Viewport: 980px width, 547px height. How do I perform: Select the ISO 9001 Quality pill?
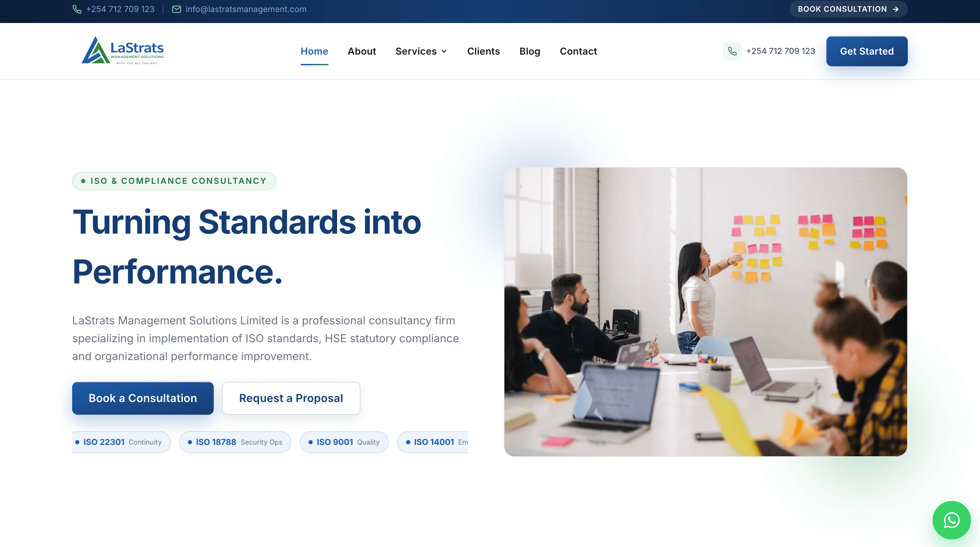(344, 442)
